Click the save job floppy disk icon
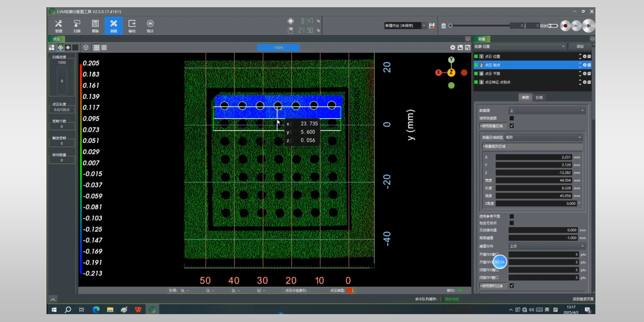The width and height of the screenshot is (644, 322). point(432,26)
